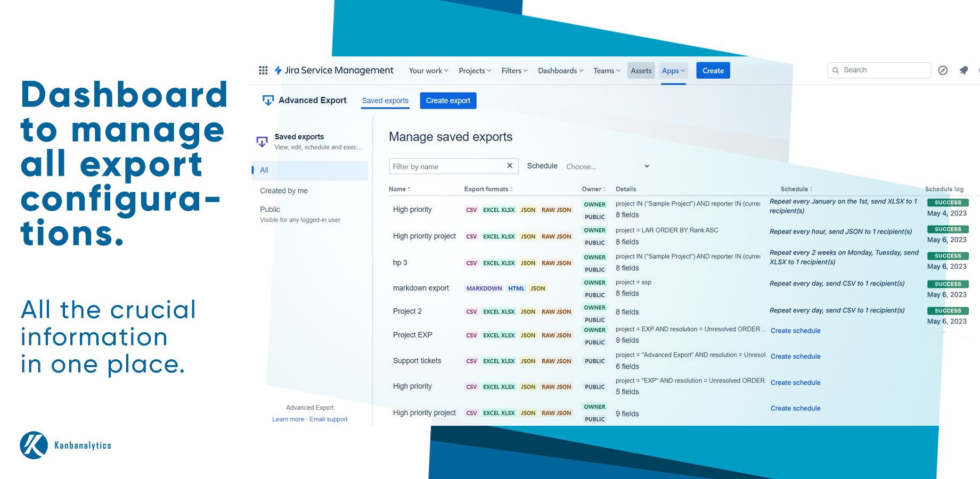Expand the Teams menu
The image size is (980, 479).
(607, 71)
